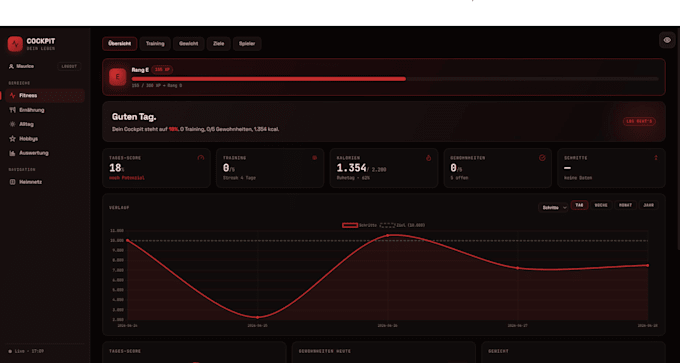Click the Los geht's button
680x363 pixels.
[x=639, y=122]
